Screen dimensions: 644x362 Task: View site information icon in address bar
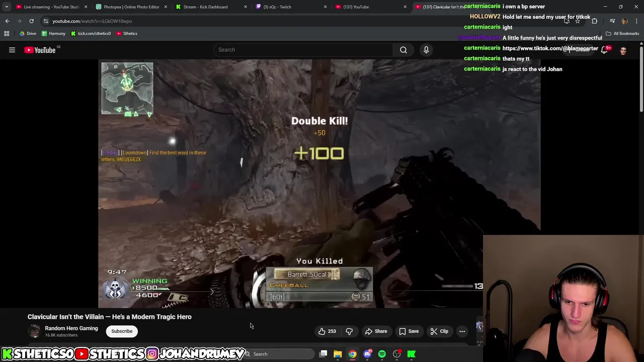click(x=46, y=21)
